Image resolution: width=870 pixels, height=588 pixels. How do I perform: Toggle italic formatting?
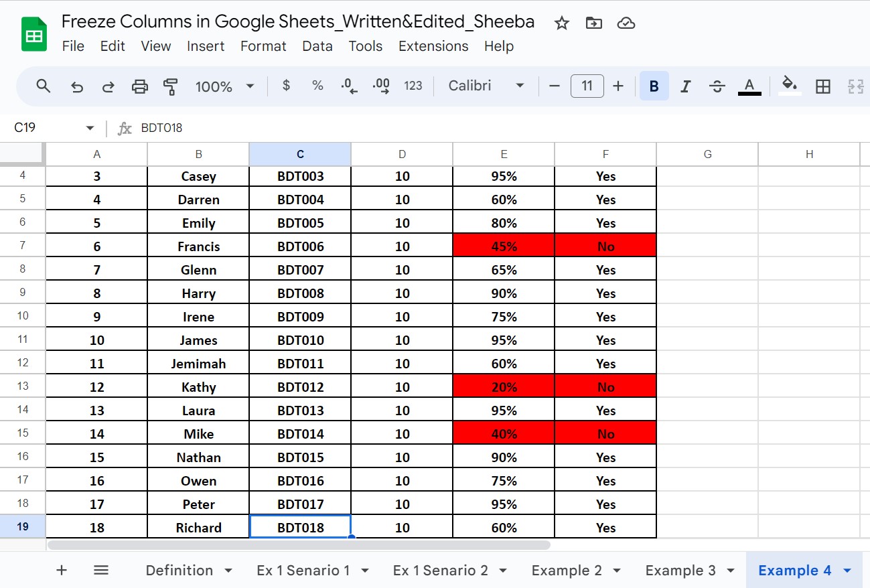pyautogui.click(x=684, y=86)
